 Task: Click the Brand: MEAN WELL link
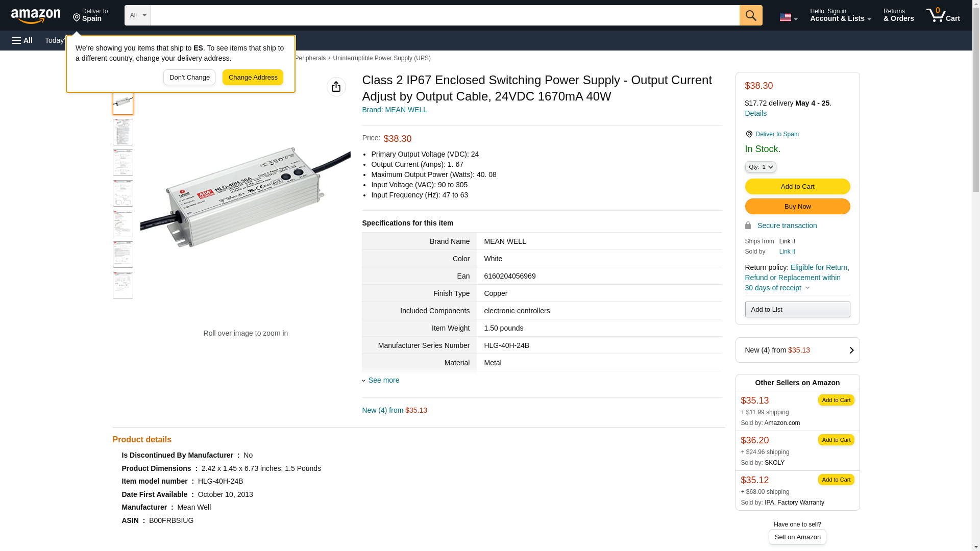[394, 110]
